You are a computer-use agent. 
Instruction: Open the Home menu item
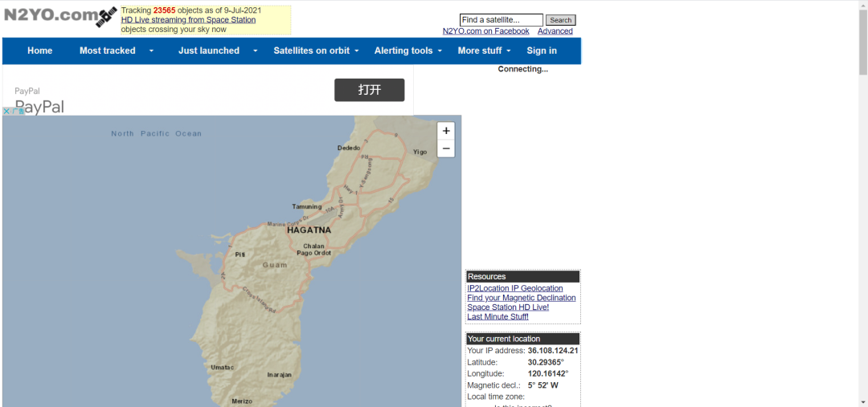pos(40,51)
